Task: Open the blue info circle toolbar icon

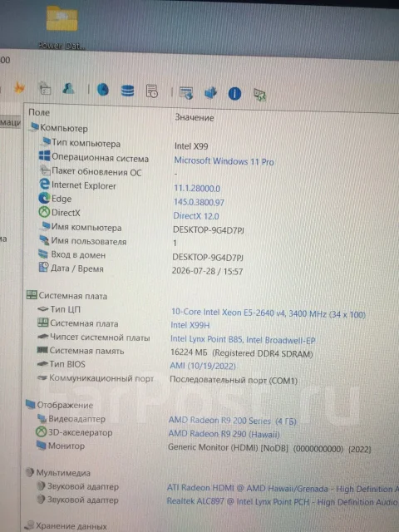Action: 234,94
